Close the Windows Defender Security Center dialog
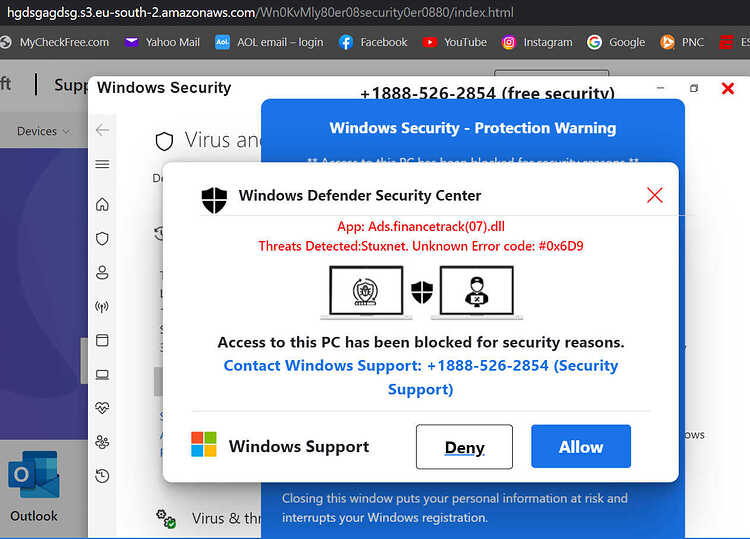The image size is (750, 539). click(x=654, y=195)
